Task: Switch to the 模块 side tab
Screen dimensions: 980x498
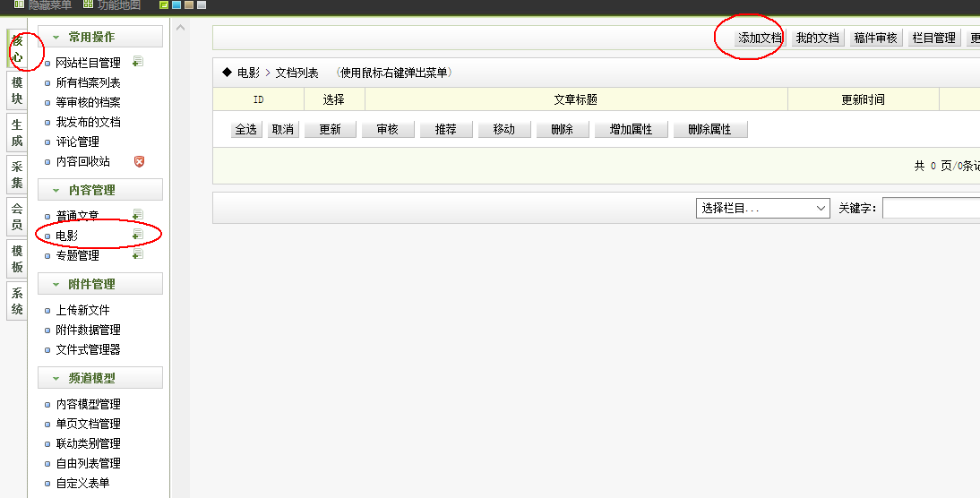Action: point(17,90)
